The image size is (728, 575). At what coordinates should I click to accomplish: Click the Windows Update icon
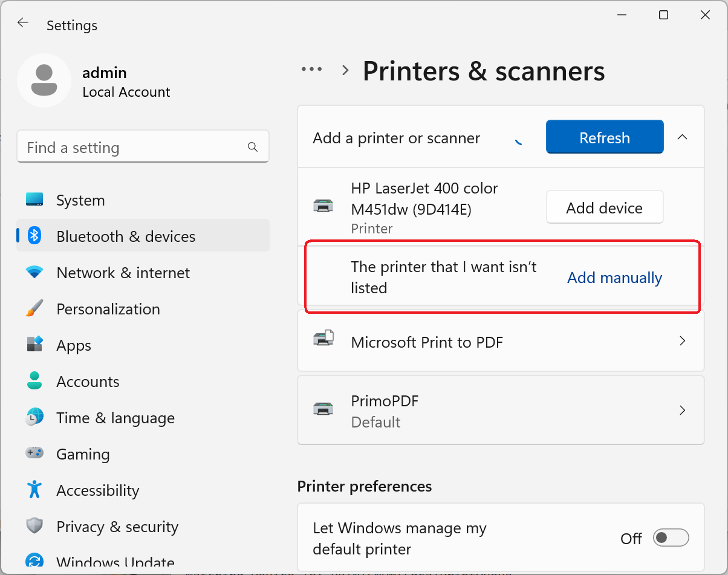34,561
